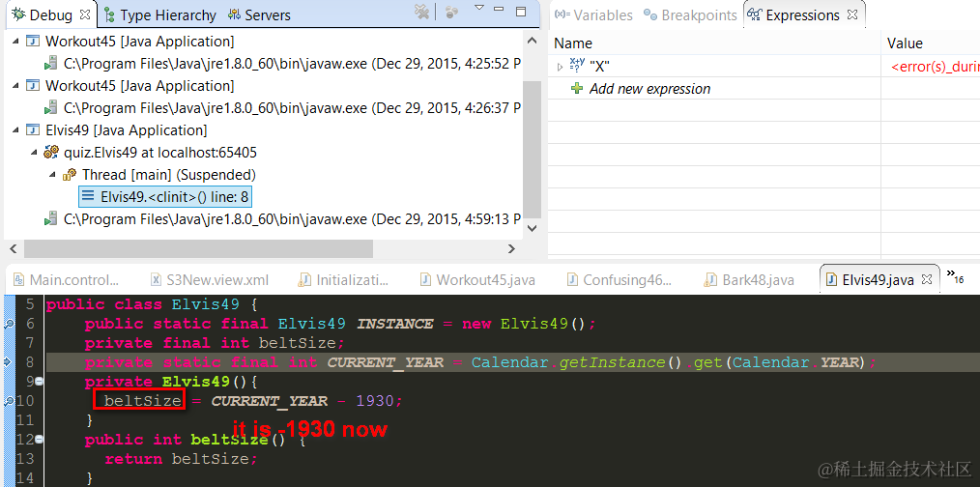
Task: Select the first Workout45 Java Application entry
Action: click(x=139, y=42)
